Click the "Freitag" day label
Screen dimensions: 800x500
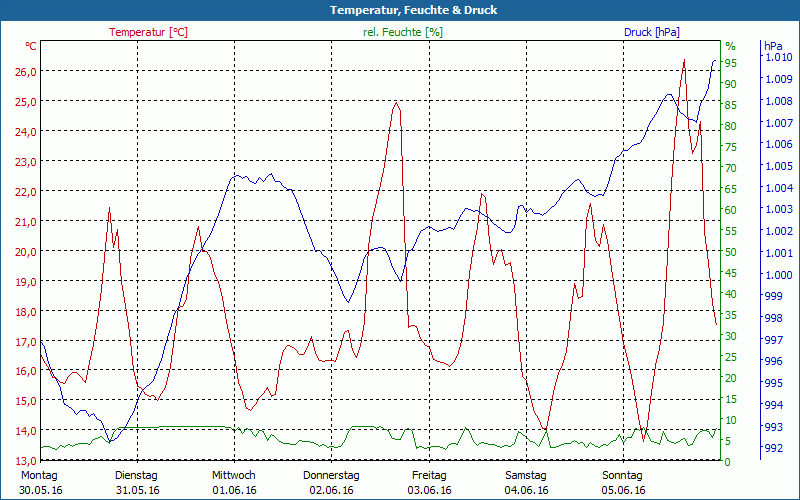pyautogui.click(x=429, y=475)
